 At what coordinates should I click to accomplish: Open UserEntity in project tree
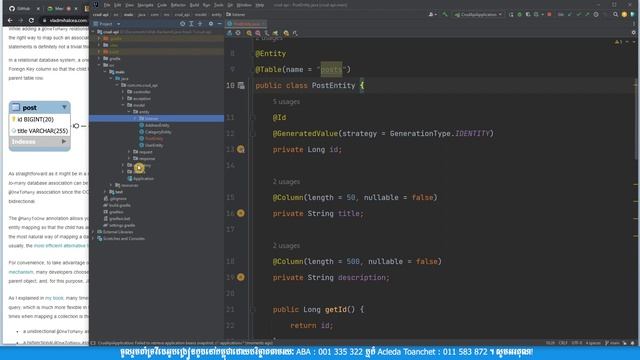coord(154,145)
